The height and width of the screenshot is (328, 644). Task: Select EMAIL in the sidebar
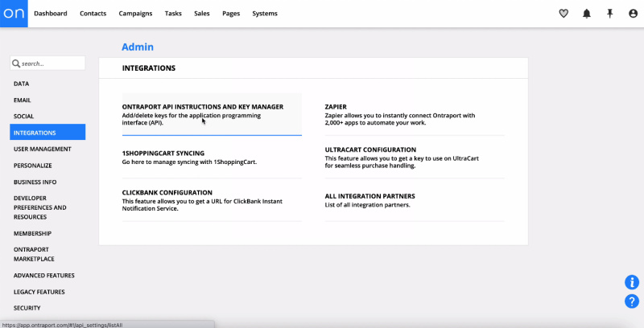pos(23,100)
